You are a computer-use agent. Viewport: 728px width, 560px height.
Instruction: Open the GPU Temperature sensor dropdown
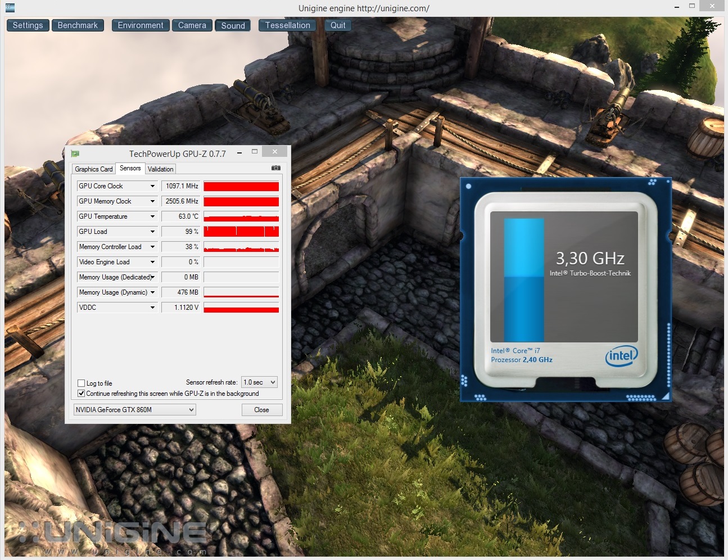(x=152, y=216)
